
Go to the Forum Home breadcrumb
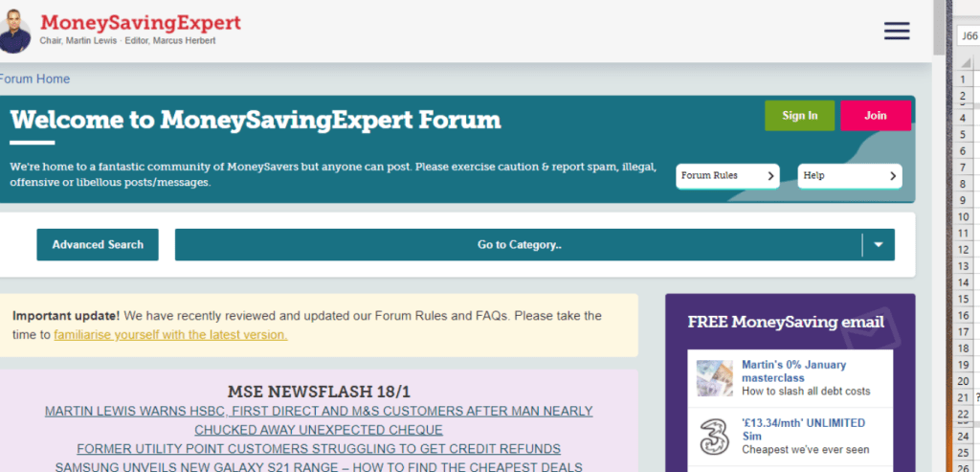click(x=34, y=79)
